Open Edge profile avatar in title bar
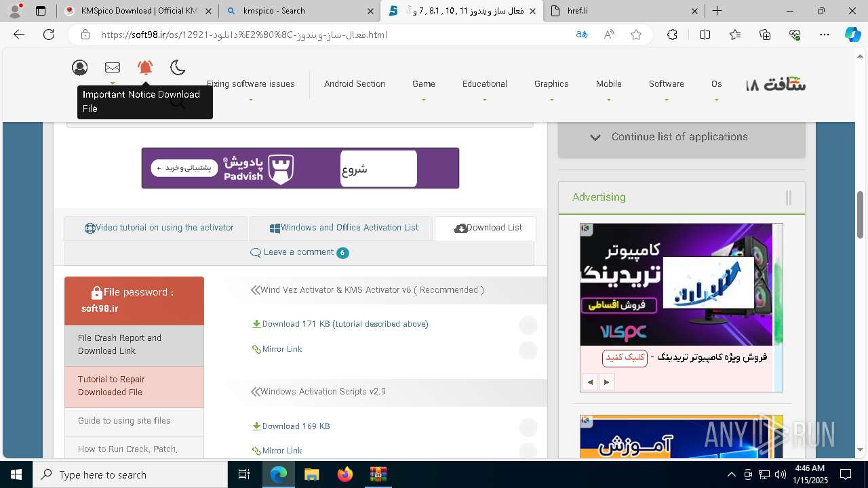 point(15,11)
